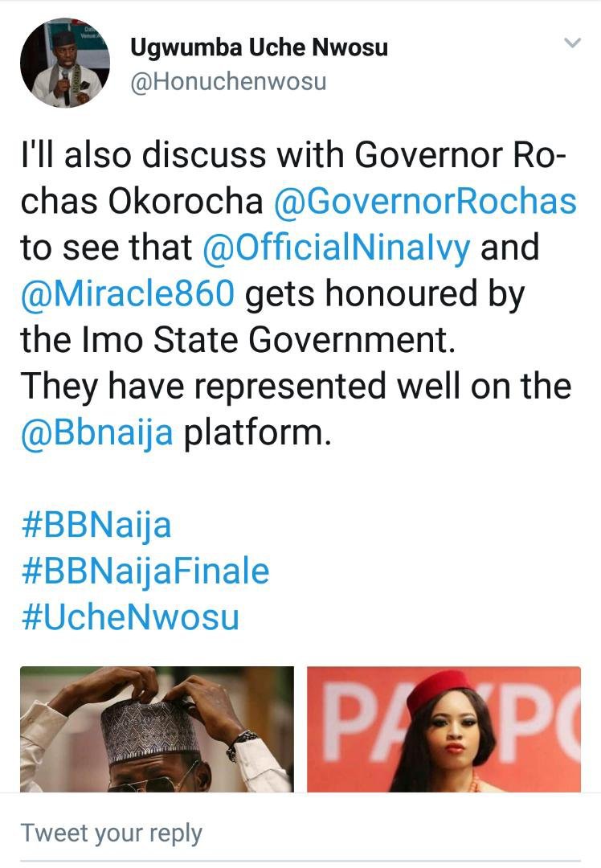
Task: Go to the @Bbnaija mention
Action: [97, 433]
